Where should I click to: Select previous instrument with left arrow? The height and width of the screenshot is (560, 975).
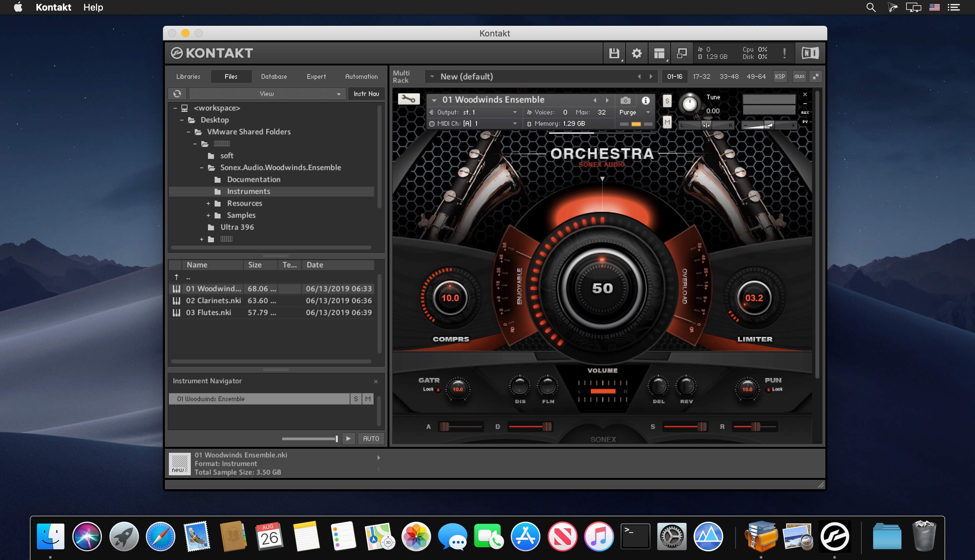pos(595,100)
